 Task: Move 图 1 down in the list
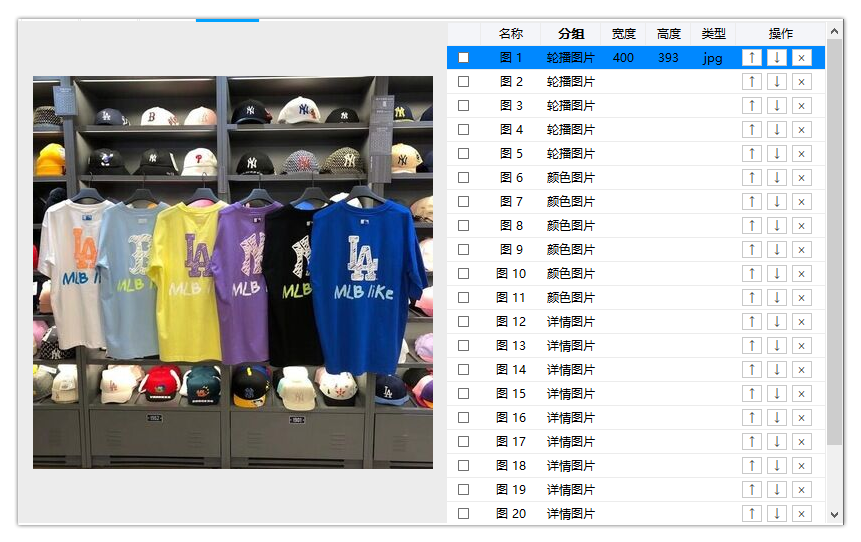[776, 58]
